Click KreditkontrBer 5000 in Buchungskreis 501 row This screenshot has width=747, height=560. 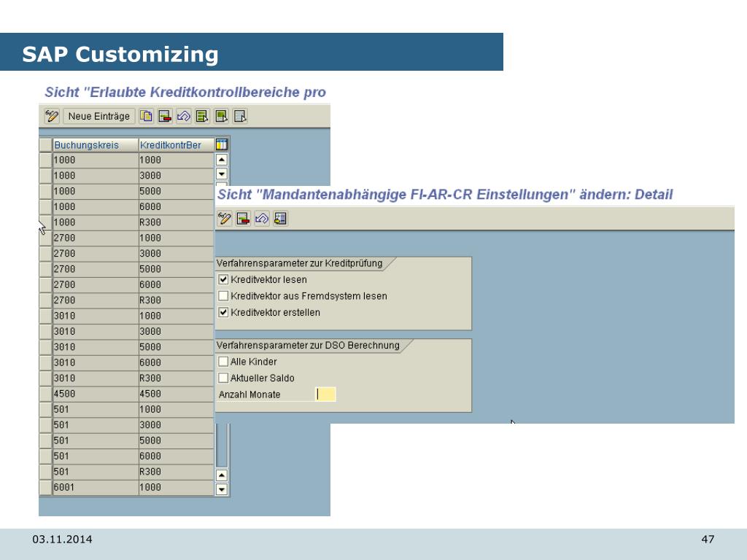(177, 440)
